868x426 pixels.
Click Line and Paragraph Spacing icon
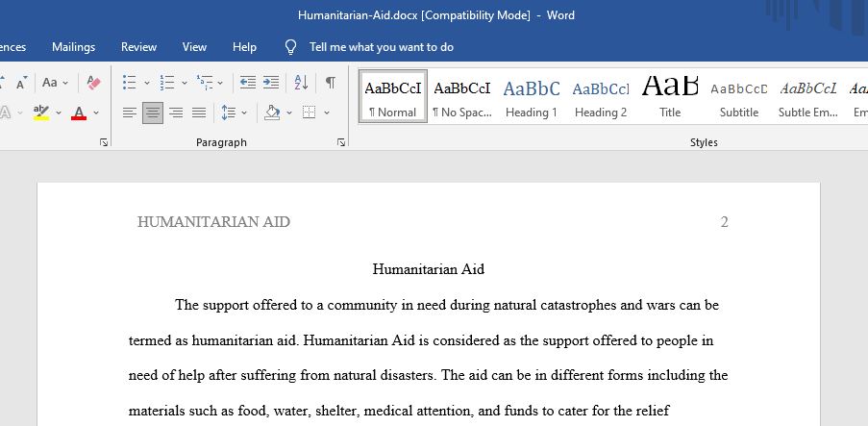(229, 113)
